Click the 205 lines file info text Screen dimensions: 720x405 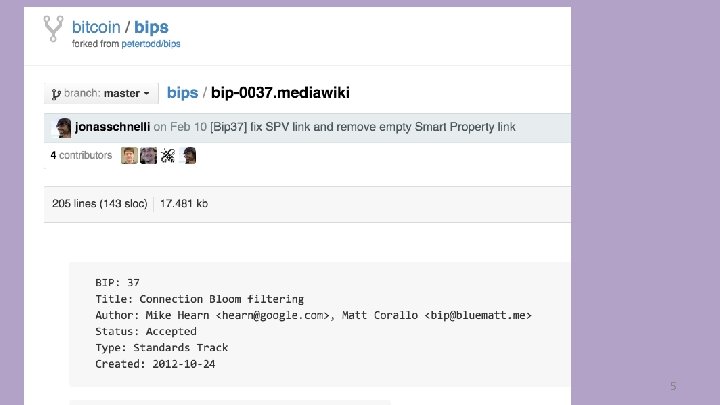tap(100, 203)
